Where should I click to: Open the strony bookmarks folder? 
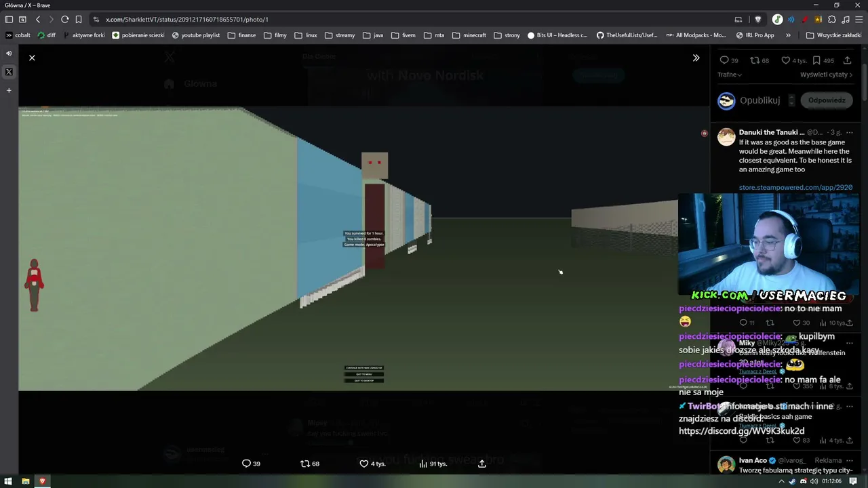[x=507, y=35]
